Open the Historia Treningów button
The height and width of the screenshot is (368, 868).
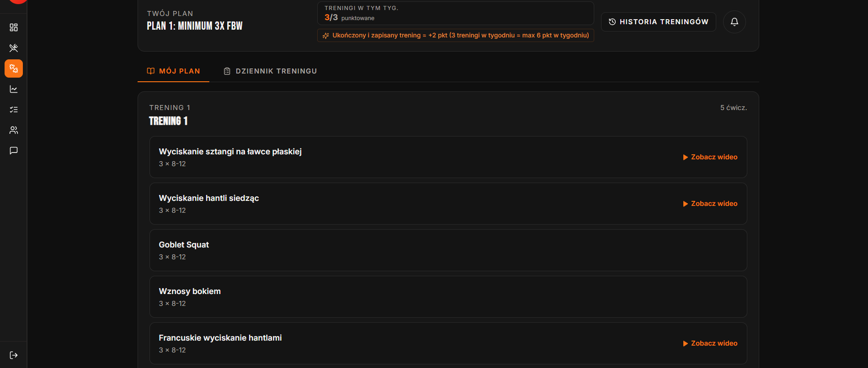[x=659, y=22]
